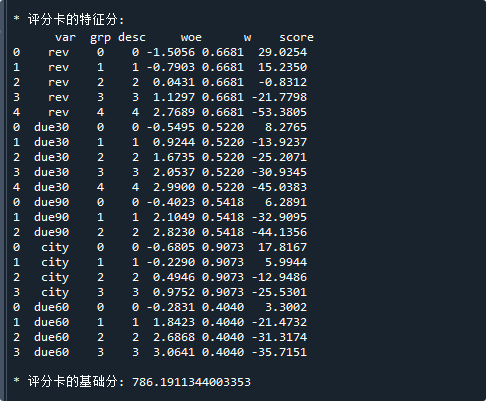Click the 'woe' column header
The image size is (486, 401).
click(191, 37)
